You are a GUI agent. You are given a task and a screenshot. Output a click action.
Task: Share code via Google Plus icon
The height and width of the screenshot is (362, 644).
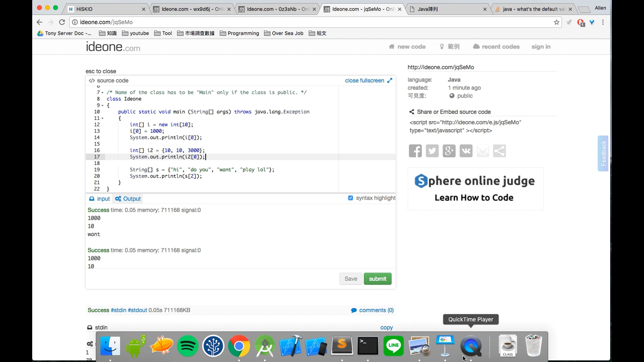(x=449, y=151)
